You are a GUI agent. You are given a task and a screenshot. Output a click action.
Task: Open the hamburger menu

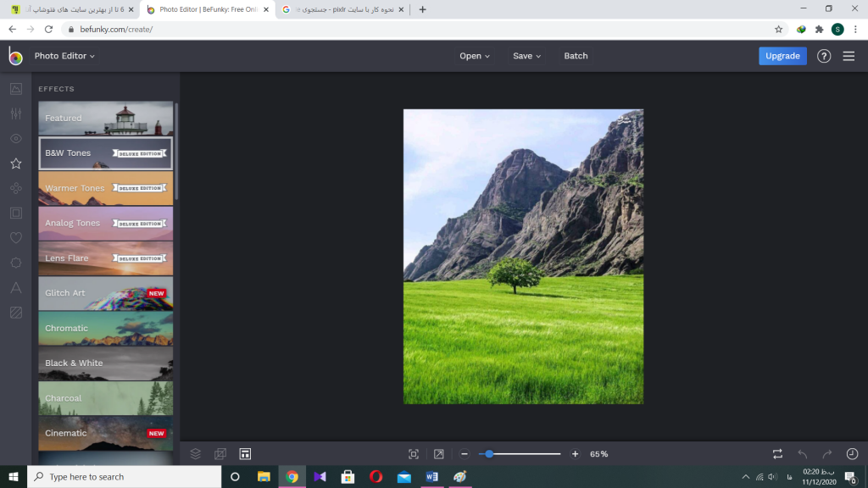coord(849,56)
